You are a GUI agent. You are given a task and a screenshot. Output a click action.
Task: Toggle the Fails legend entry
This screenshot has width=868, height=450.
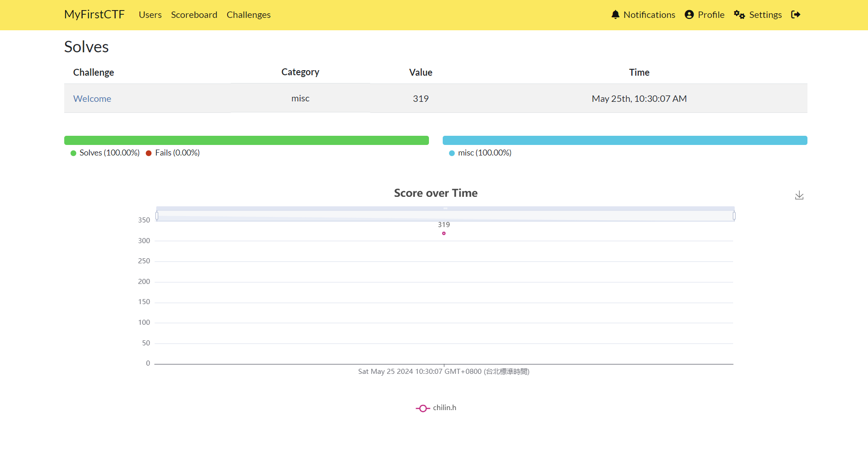coord(173,153)
